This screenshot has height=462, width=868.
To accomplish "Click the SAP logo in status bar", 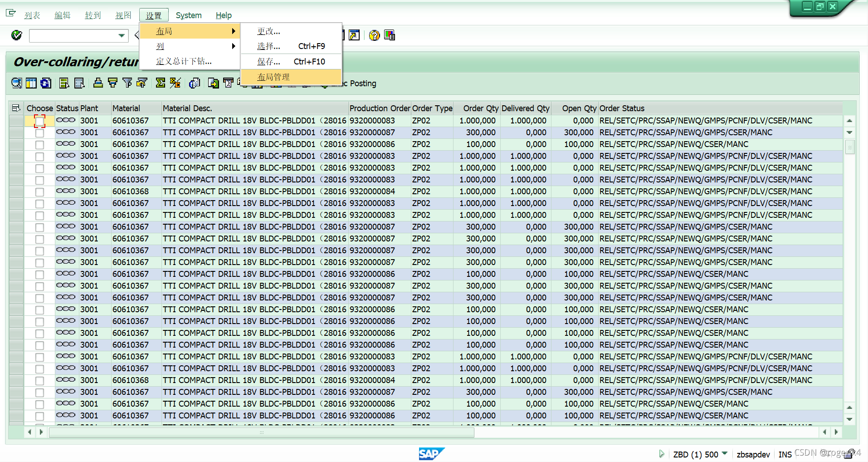I will (x=432, y=453).
